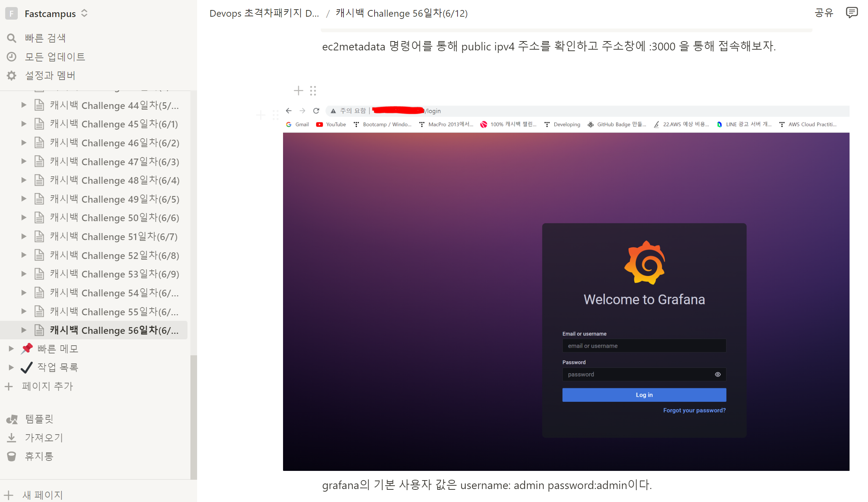868x502 pixels.
Task: Open the trash bin in sidebar
Action: [11, 456]
